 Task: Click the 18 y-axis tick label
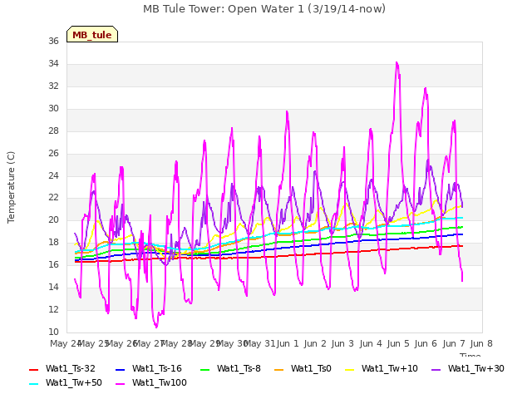53,242
